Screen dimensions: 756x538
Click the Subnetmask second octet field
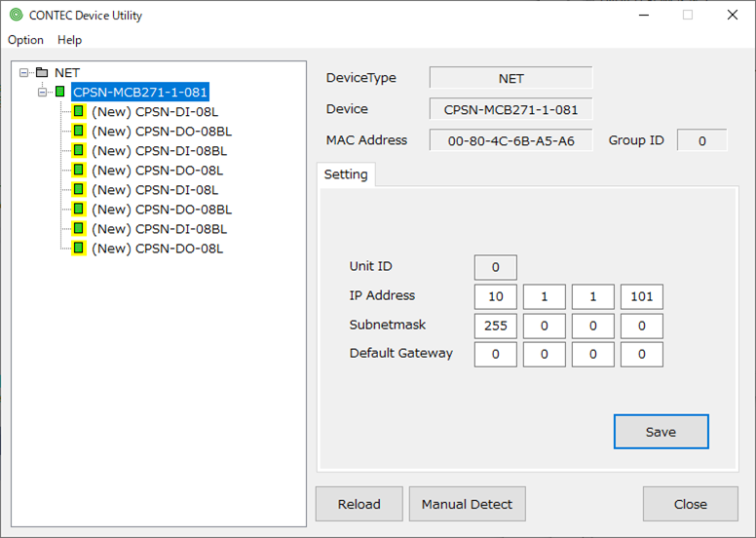click(x=545, y=326)
